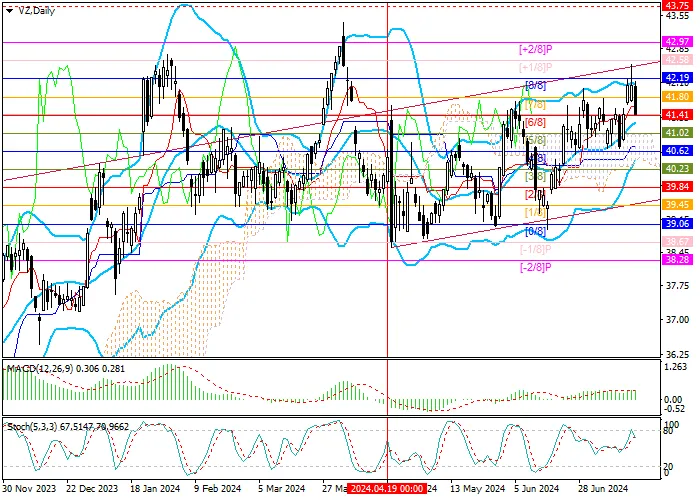This screenshot has width=700, height=500.
Task: Click the [6/8] Murrey level label
Action: click(x=536, y=122)
